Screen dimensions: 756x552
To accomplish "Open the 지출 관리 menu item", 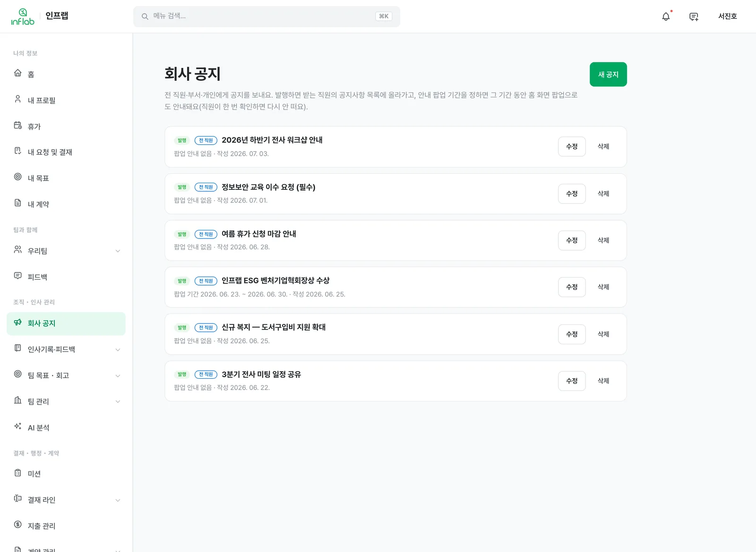I will (66, 526).
